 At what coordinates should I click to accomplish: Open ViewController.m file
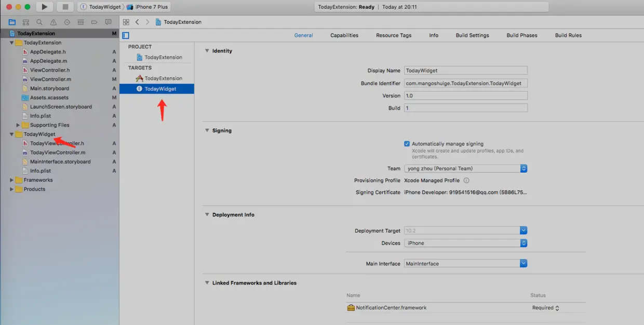(50, 79)
